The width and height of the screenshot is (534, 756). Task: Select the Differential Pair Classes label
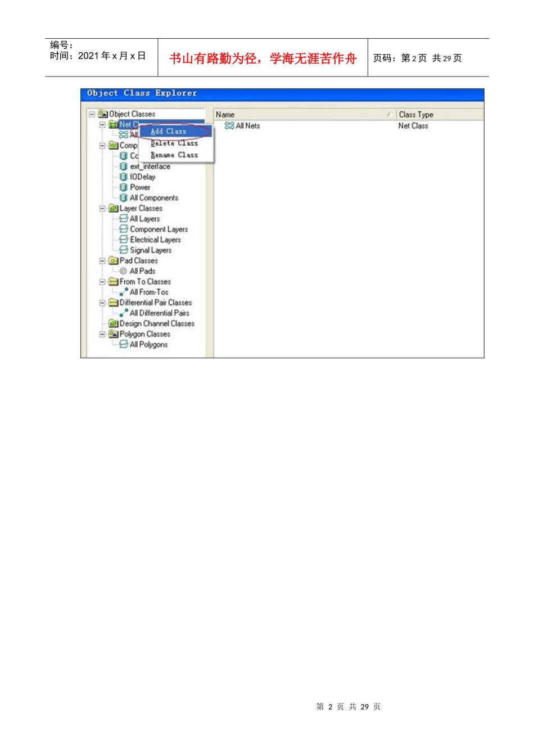[156, 303]
